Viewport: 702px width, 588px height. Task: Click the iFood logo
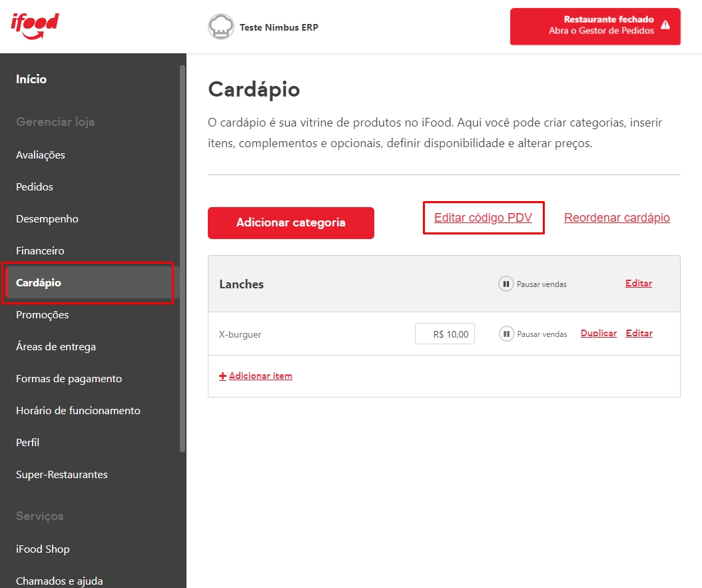click(35, 27)
